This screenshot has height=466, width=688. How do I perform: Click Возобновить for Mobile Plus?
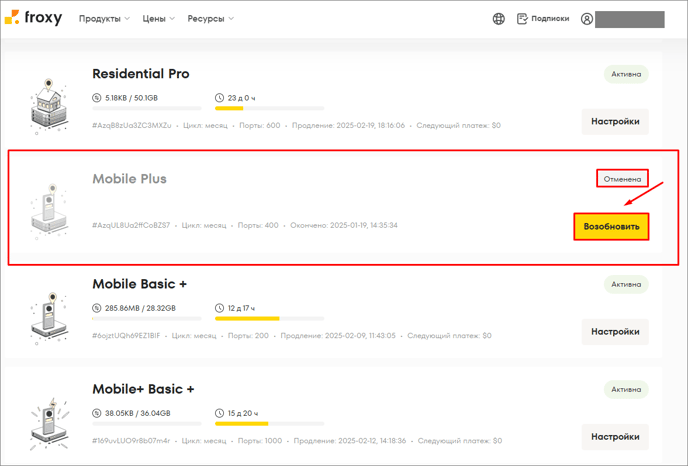click(611, 226)
